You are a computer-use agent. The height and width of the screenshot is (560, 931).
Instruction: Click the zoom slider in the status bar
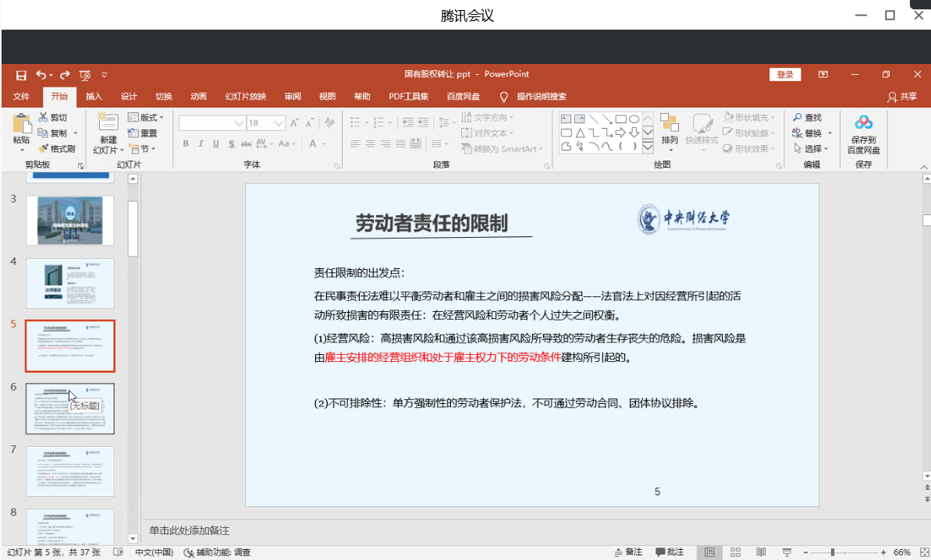pos(833,552)
